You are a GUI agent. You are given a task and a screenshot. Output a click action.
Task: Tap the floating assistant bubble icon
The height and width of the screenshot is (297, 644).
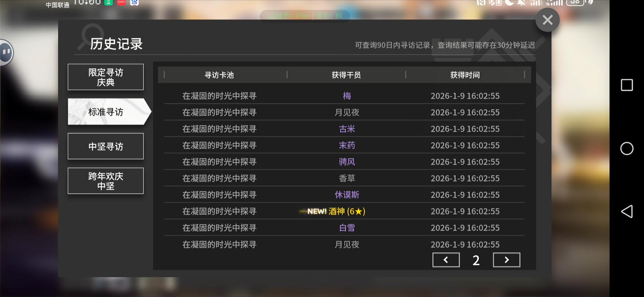[x=6, y=52]
